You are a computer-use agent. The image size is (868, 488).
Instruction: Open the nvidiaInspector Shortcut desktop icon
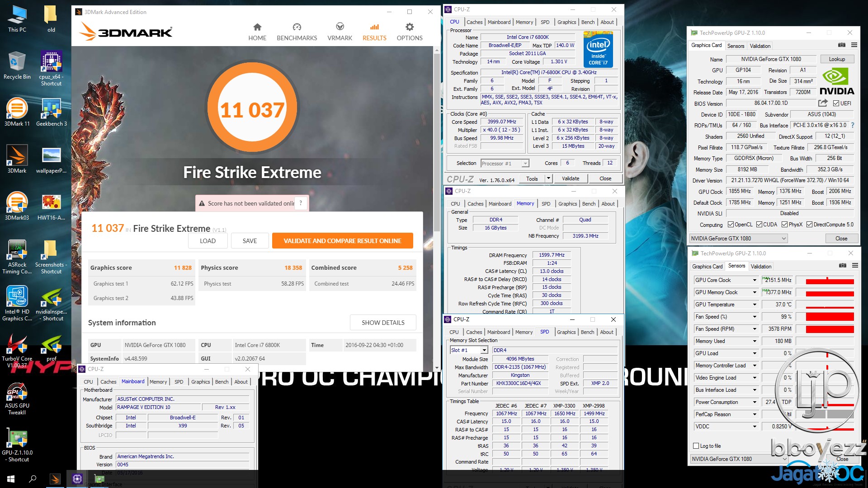click(51, 304)
